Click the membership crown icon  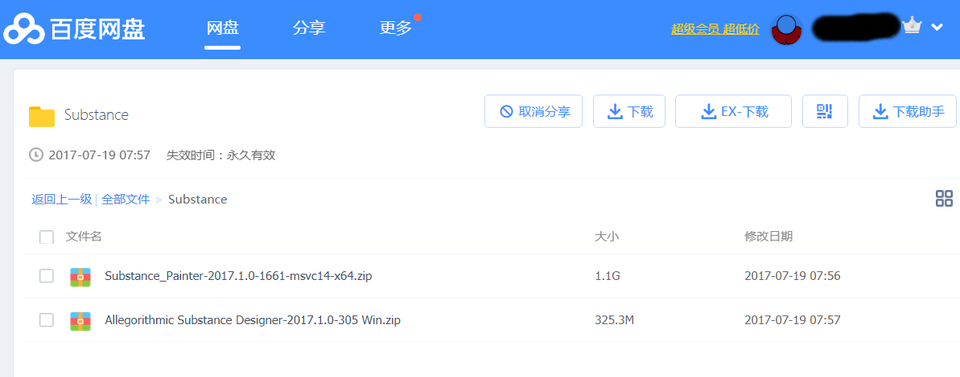[912, 26]
